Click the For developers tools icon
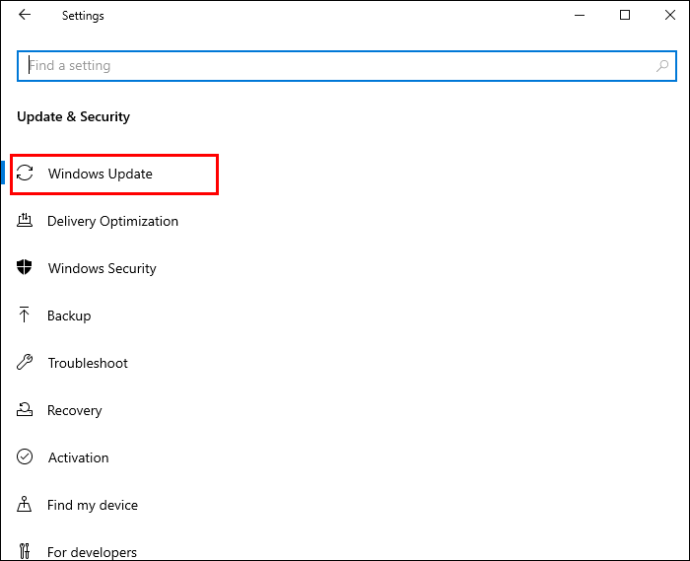 tap(25, 551)
